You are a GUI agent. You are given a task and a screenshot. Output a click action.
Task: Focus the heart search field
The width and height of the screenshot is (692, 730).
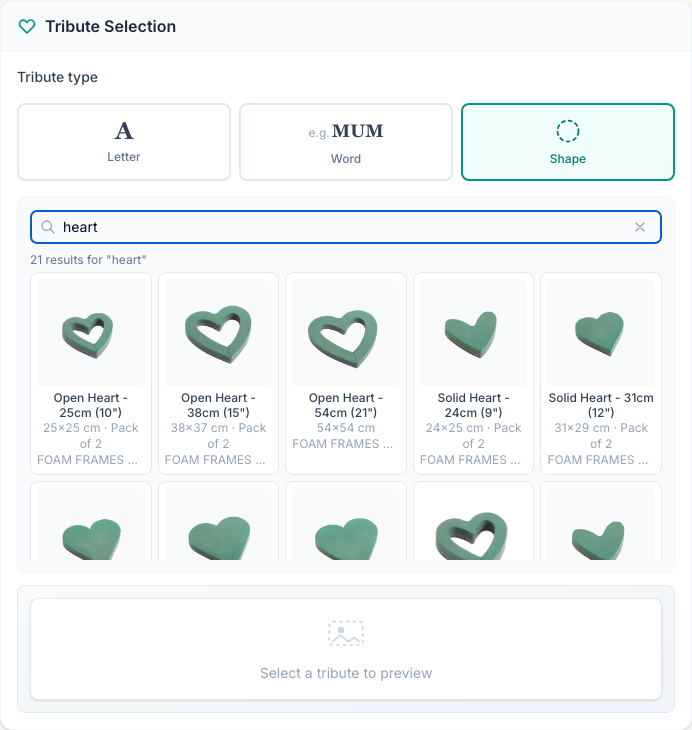tap(346, 227)
